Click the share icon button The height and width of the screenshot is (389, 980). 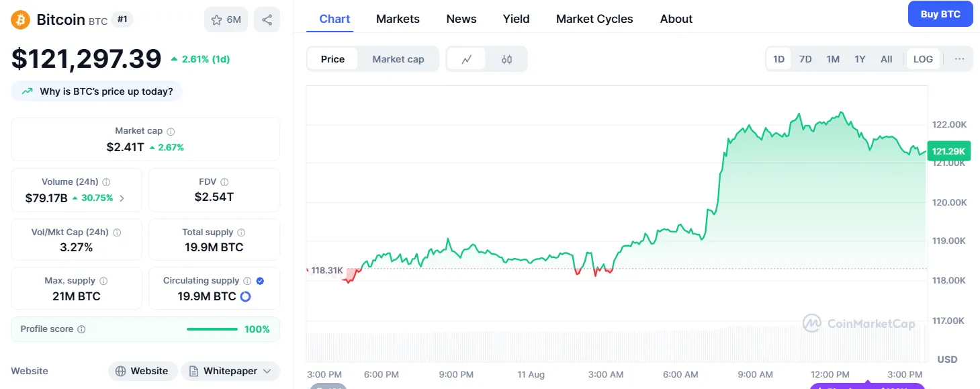267,20
